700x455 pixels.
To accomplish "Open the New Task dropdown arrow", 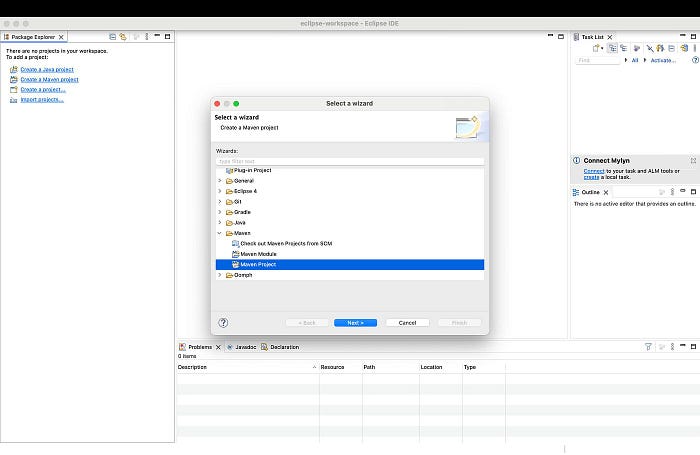I will pos(602,49).
